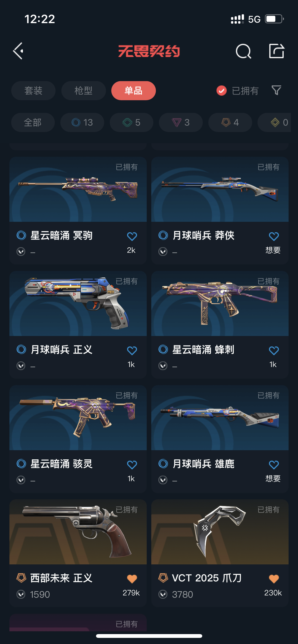Viewport: 298px width, 644px height.
Task: Toggle the heart on 星云暗涌 蜂刺
Action: 274,351
